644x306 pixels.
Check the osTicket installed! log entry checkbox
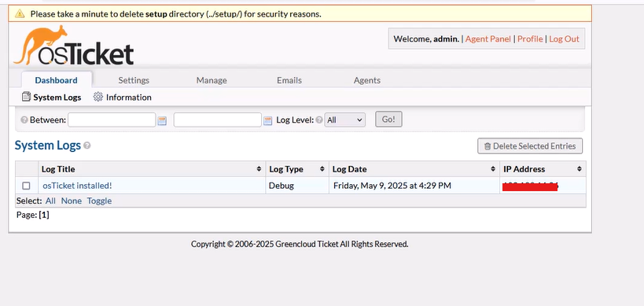tap(26, 186)
